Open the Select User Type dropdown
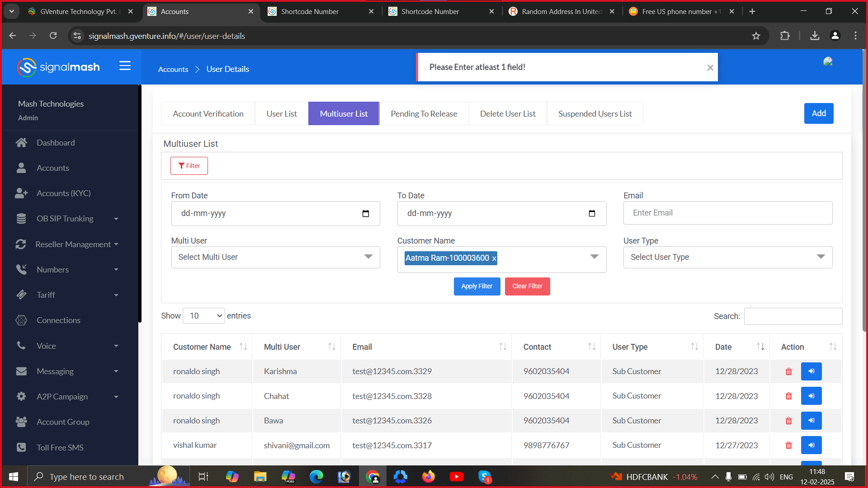 [x=727, y=257]
